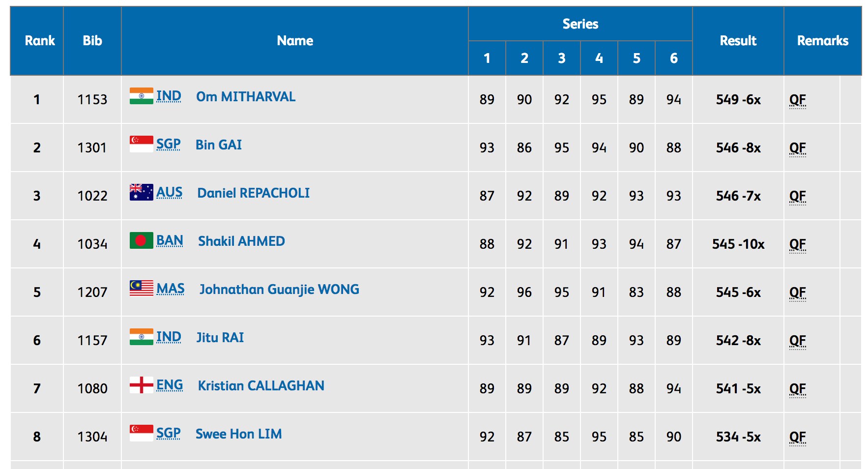Click the England flag beside Kristian CALLAGHAN
The width and height of the screenshot is (868, 469).
click(x=141, y=385)
